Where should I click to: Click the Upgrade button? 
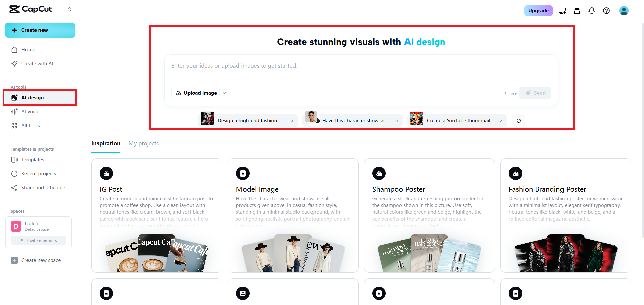tap(538, 11)
